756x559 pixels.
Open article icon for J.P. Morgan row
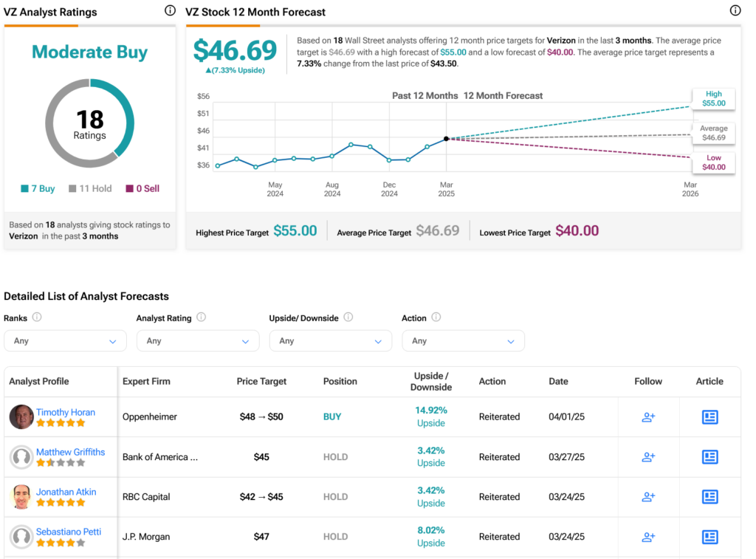point(709,537)
